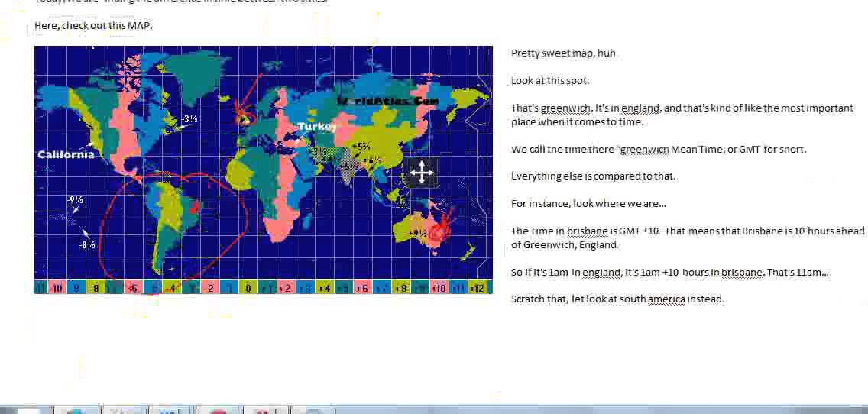868x414 pixels.
Task: Click the California label on the map
Action: pyautogui.click(x=66, y=154)
